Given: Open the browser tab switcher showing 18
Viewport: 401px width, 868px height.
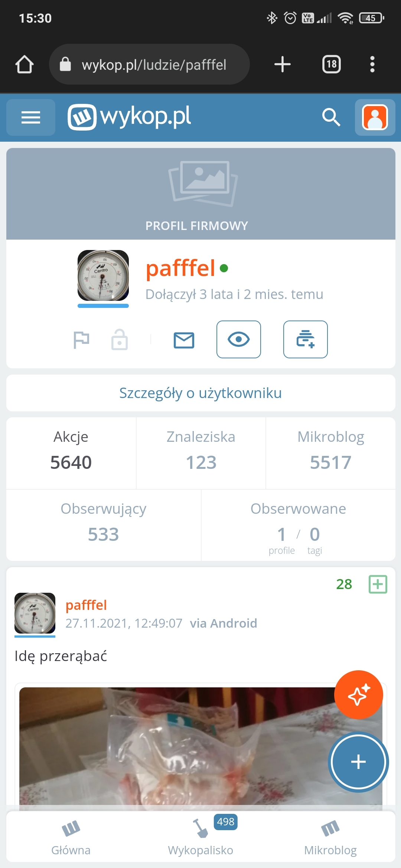Looking at the screenshot, I should coord(331,65).
